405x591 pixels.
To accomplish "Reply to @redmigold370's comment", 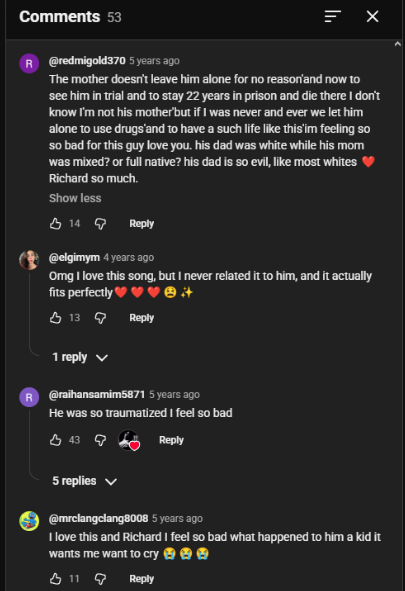I will pos(142,224).
